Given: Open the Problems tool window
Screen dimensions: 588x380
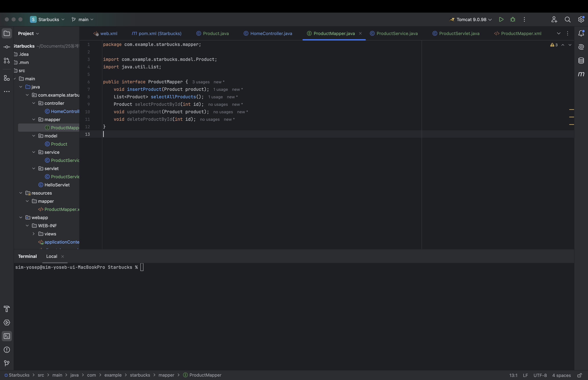Looking at the screenshot, I should click(7, 350).
